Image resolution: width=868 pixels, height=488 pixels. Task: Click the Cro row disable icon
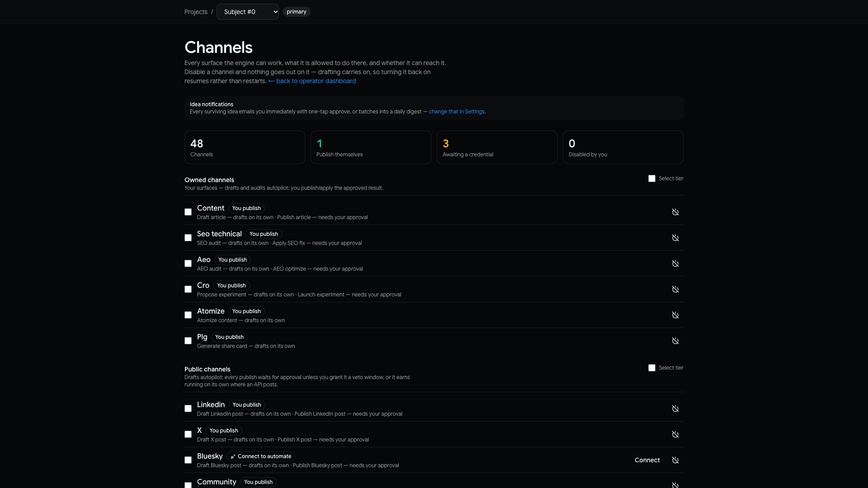(675, 289)
